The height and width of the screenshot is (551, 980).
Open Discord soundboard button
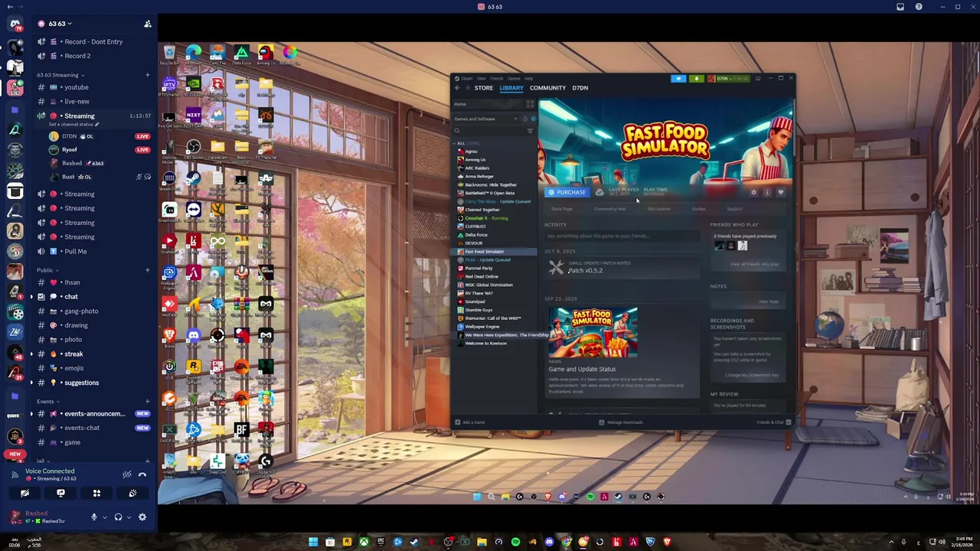132,494
